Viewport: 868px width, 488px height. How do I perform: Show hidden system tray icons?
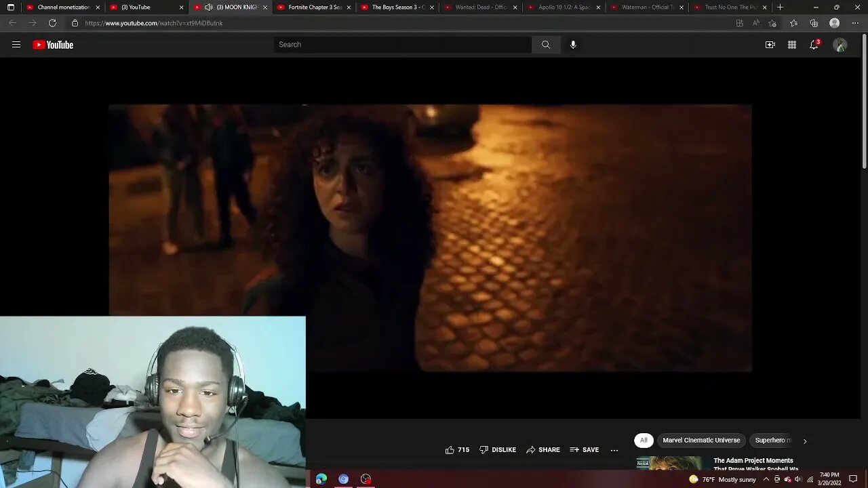coord(766,480)
